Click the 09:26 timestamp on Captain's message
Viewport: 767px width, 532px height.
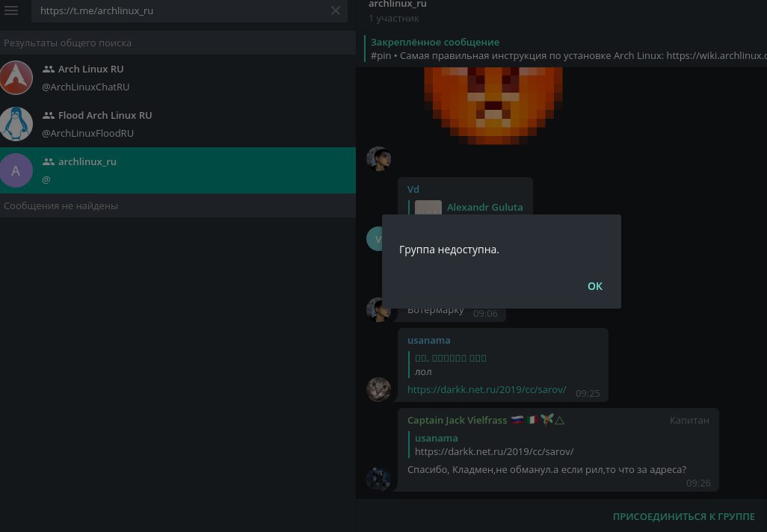(x=698, y=483)
